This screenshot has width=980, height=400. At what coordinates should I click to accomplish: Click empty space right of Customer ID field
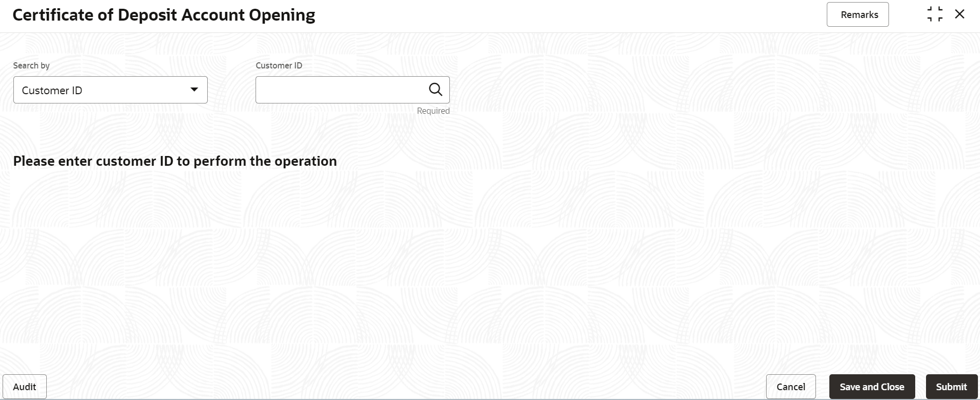668,90
